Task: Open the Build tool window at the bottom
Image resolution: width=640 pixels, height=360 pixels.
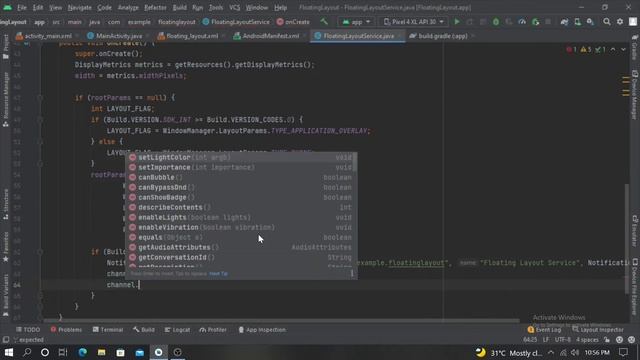Action: click(144, 330)
